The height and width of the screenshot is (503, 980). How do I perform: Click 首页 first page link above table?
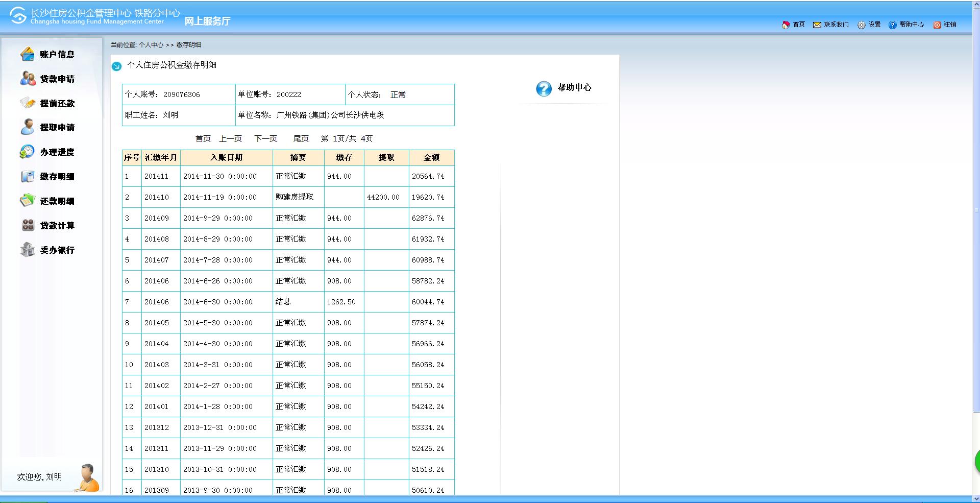pos(203,139)
